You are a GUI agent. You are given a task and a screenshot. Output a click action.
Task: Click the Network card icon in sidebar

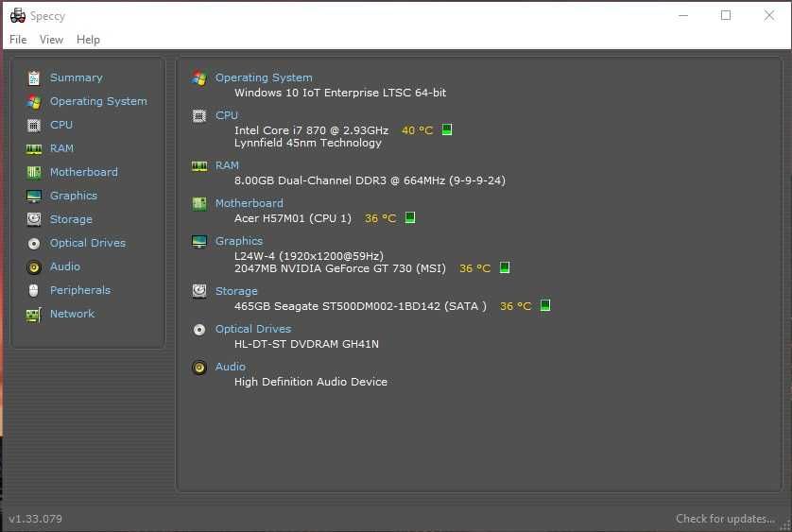pos(34,315)
